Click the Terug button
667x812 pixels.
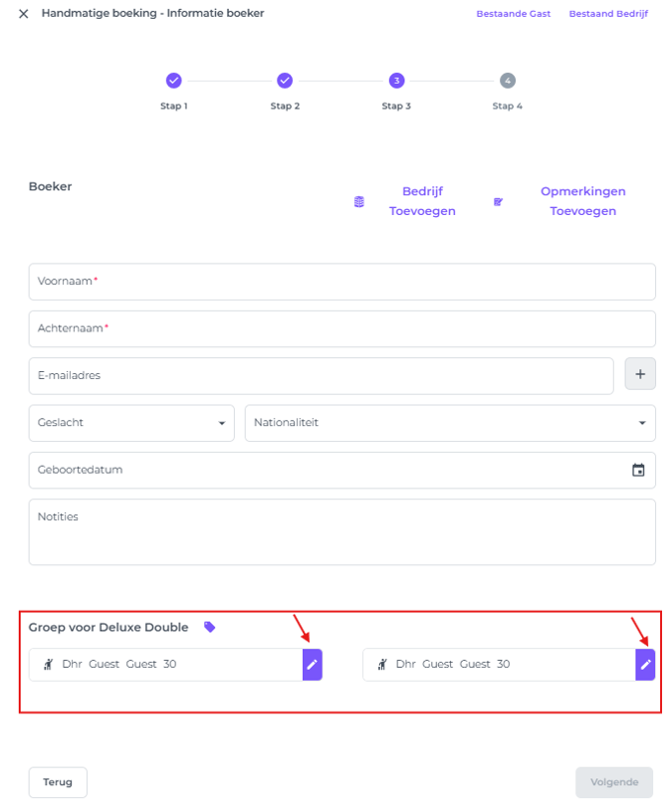pos(58,782)
